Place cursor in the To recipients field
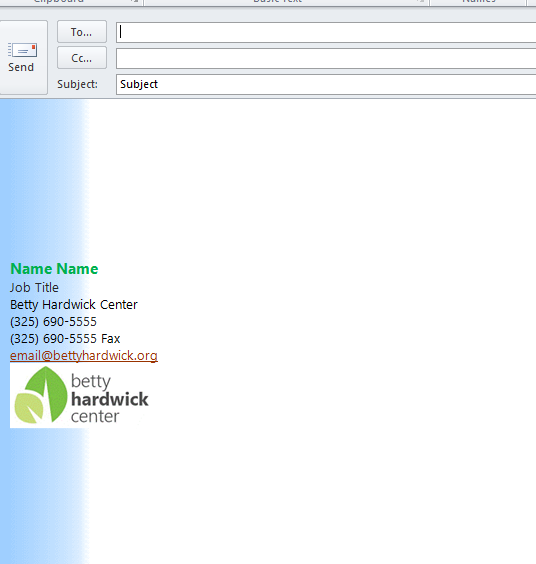Screen dimensions: 536x564 pyautogui.click(x=326, y=32)
